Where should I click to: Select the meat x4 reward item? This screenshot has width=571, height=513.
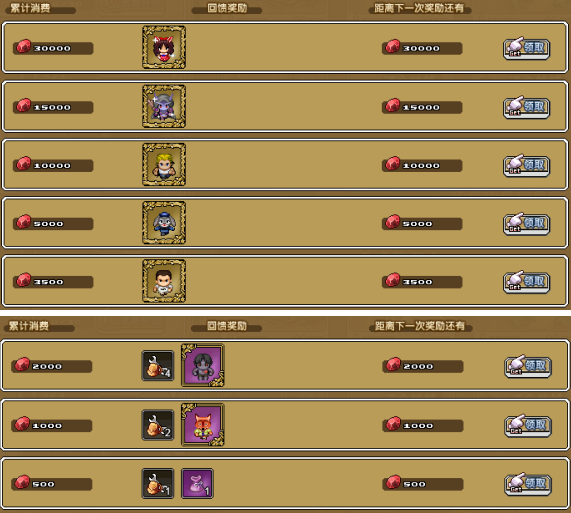[x=158, y=366]
